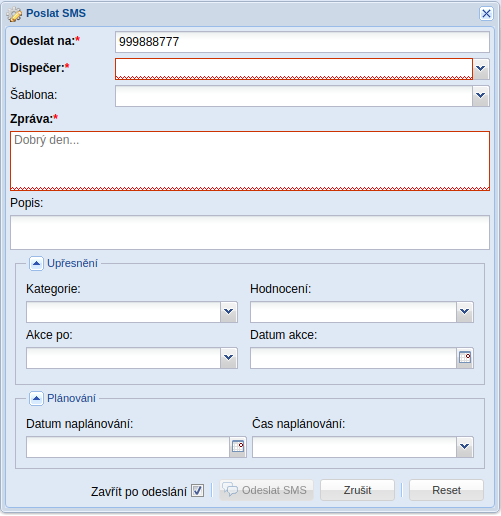This screenshot has width=501, height=516.
Task: Click the Poslat SMS gear icon
Action: (14, 14)
